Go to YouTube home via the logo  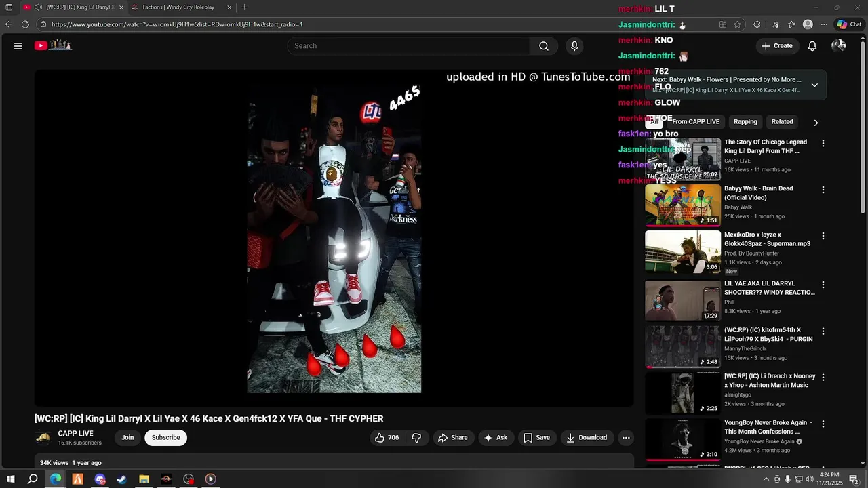54,45
